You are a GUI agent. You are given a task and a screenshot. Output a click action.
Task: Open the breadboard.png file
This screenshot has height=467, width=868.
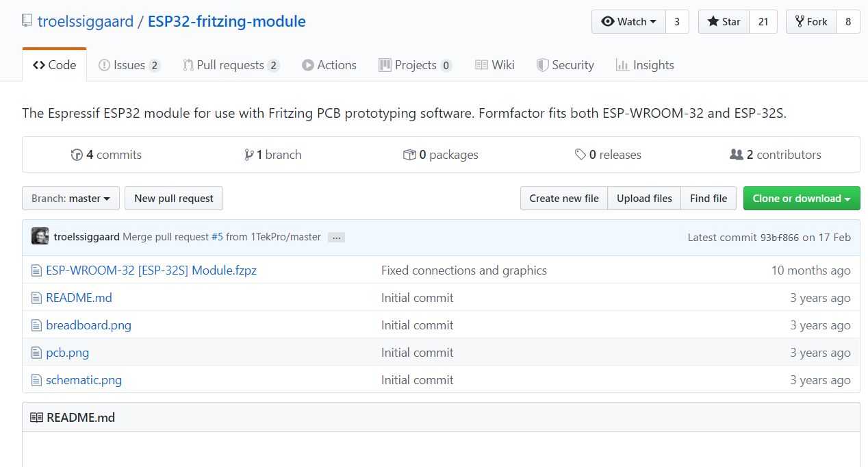click(88, 325)
